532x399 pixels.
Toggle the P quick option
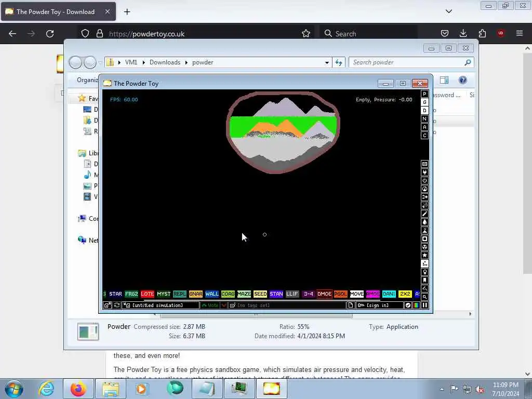pyautogui.click(x=424, y=94)
